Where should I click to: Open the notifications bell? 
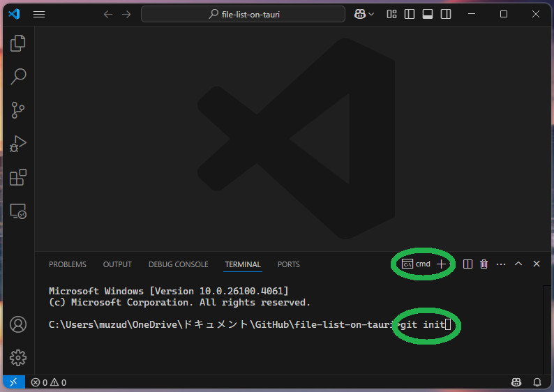point(537,382)
